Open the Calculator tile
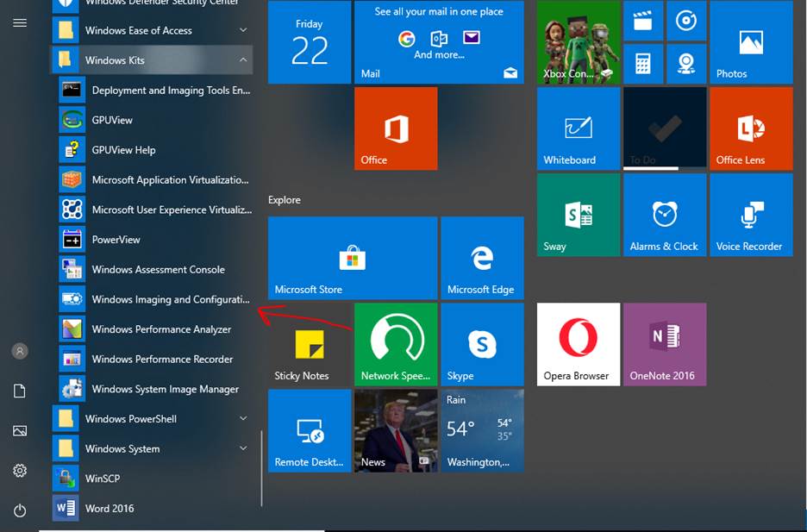Screen dimensions: 807x532 point(643,64)
